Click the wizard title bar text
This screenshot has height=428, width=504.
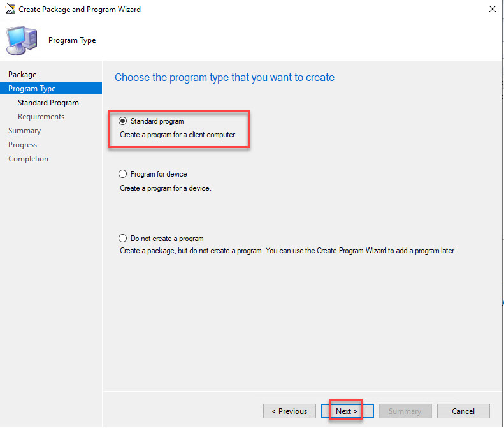tap(80, 10)
